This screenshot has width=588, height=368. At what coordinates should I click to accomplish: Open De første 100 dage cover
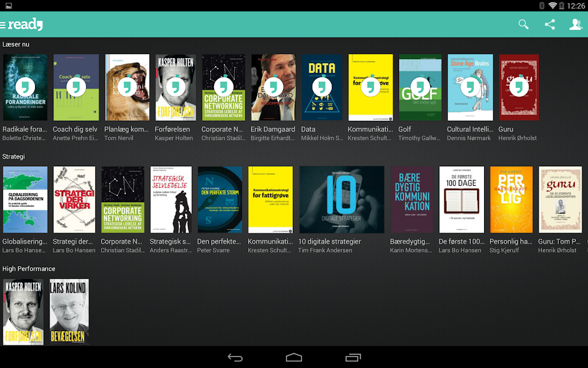462,200
